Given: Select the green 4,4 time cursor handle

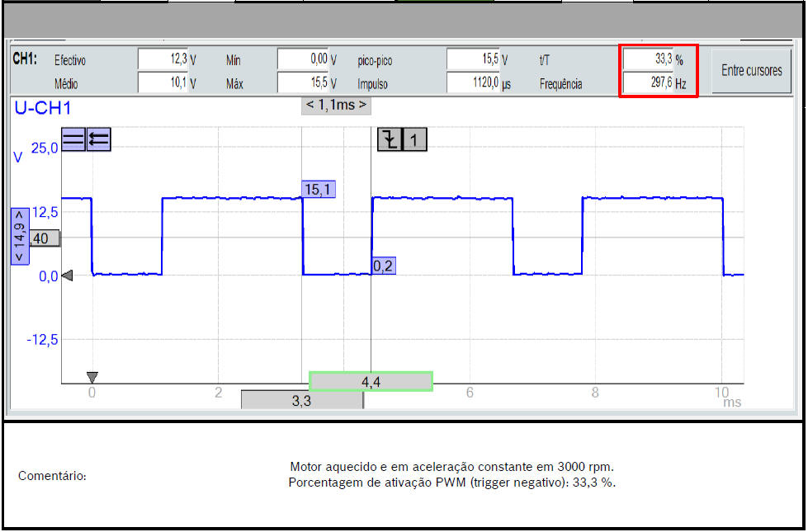Looking at the screenshot, I should (x=371, y=381).
